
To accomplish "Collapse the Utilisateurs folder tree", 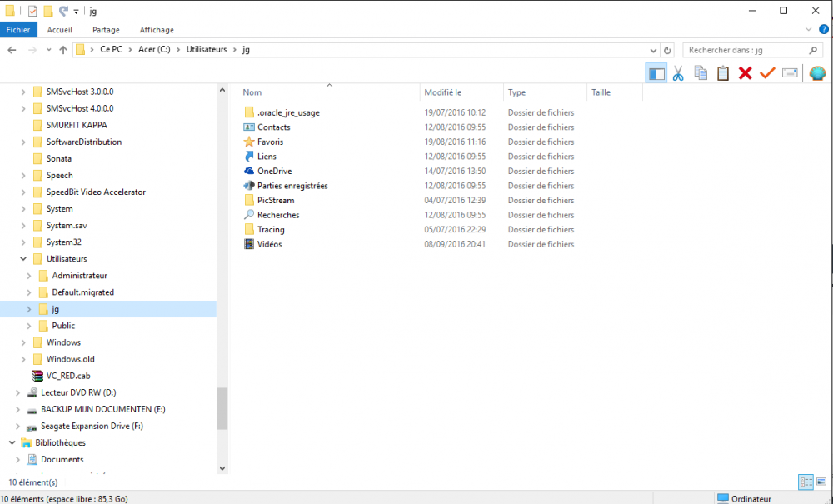I will pyautogui.click(x=23, y=259).
